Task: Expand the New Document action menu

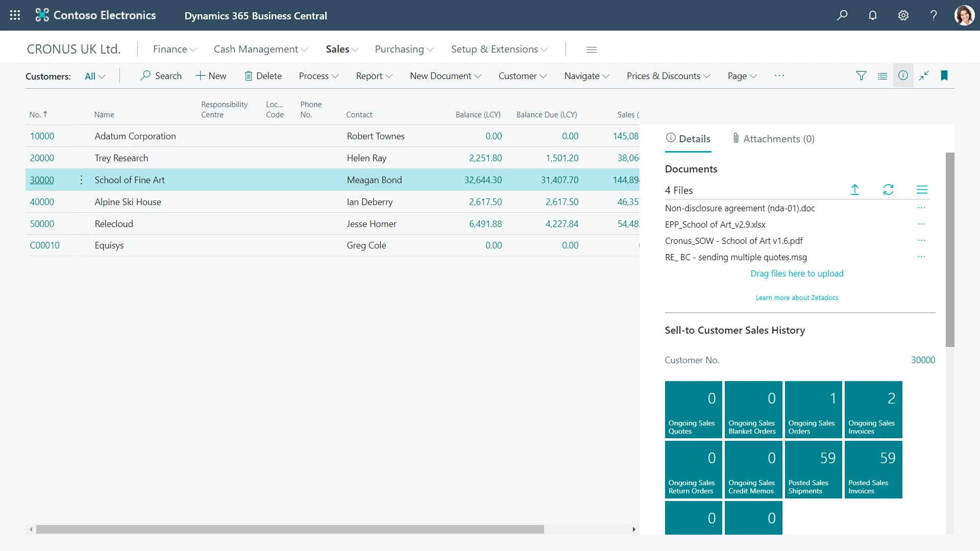Action: (446, 76)
